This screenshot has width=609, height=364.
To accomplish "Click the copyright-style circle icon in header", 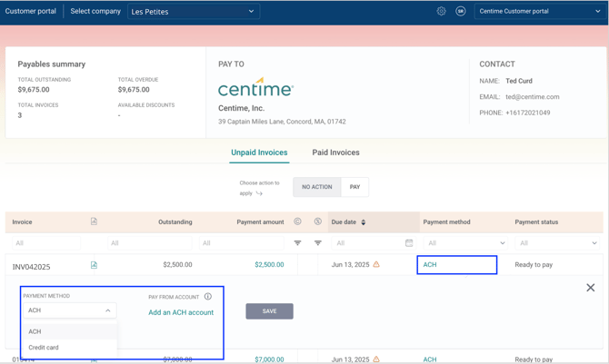I will (x=297, y=221).
